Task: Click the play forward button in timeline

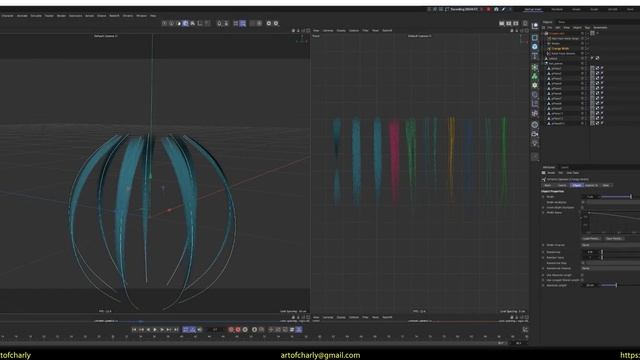Action: click(155, 329)
